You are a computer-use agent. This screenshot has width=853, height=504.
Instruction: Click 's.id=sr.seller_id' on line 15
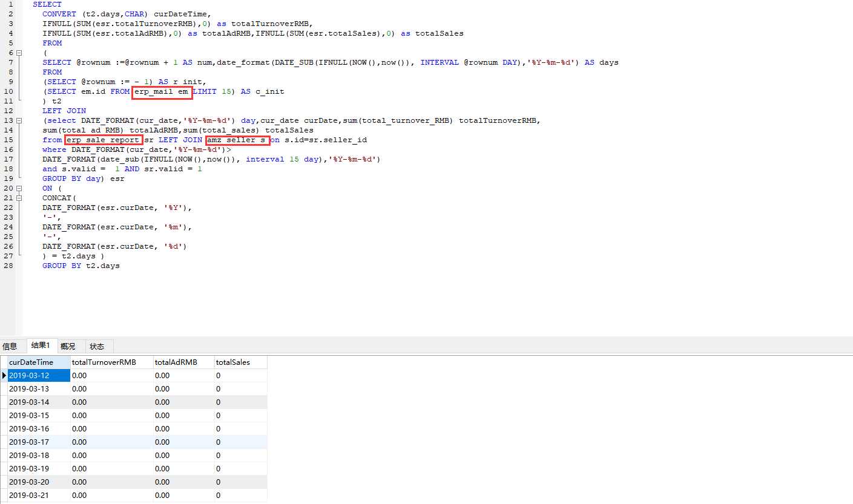[x=326, y=140]
